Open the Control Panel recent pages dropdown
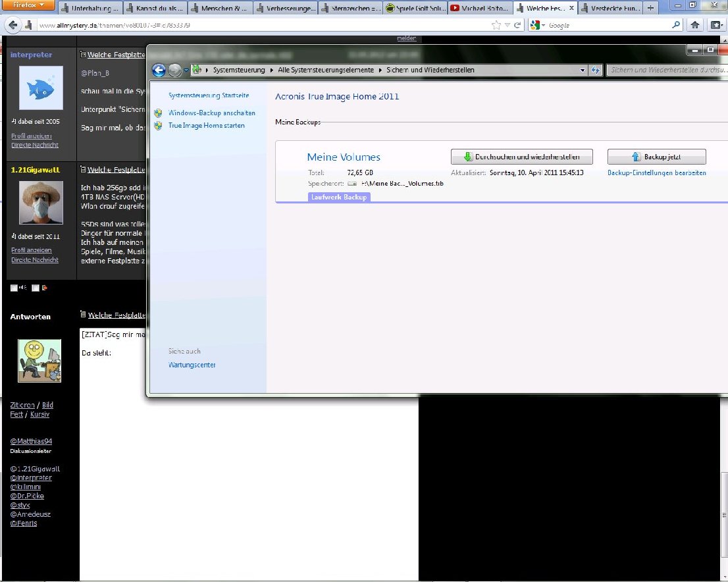728x582 pixels. [x=186, y=70]
